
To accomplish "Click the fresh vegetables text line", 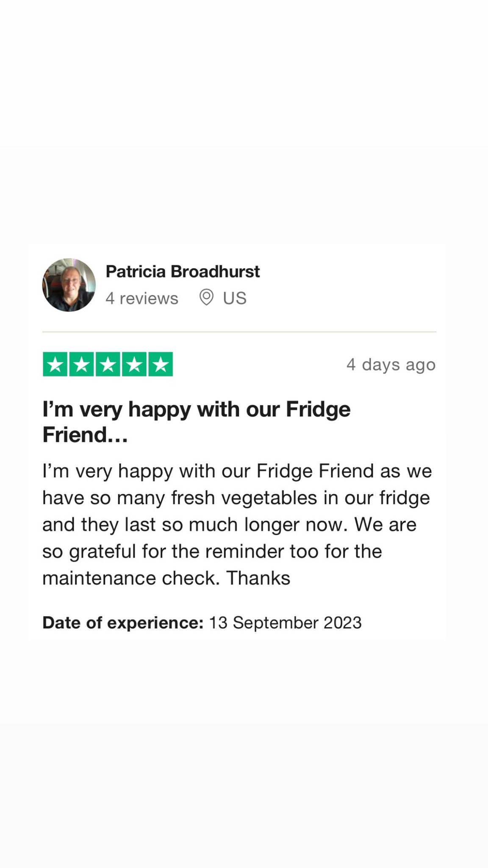I will (236, 498).
